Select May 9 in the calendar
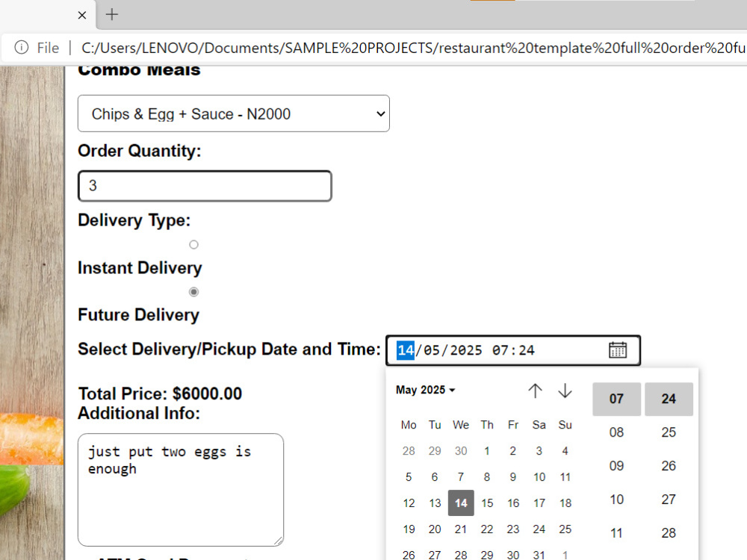 513,477
